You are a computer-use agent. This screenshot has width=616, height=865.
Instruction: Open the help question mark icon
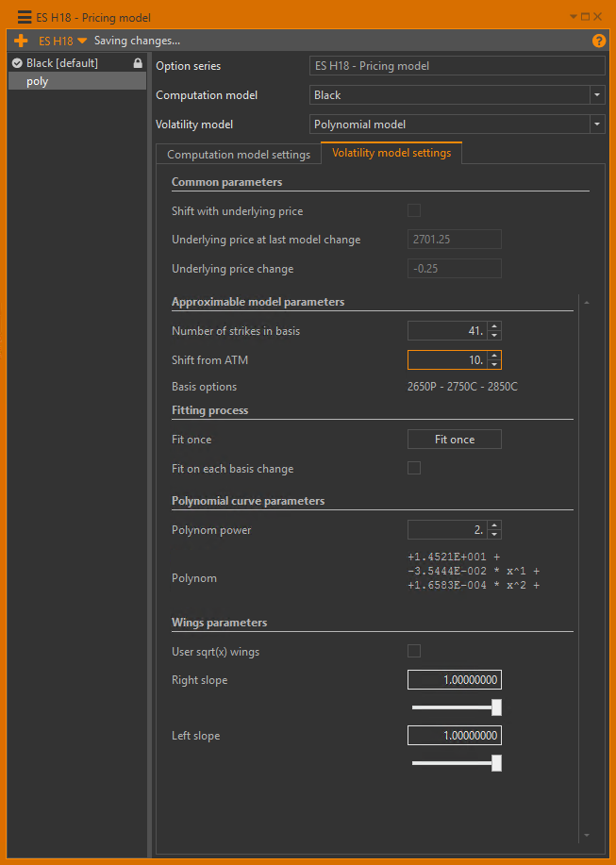tap(599, 41)
